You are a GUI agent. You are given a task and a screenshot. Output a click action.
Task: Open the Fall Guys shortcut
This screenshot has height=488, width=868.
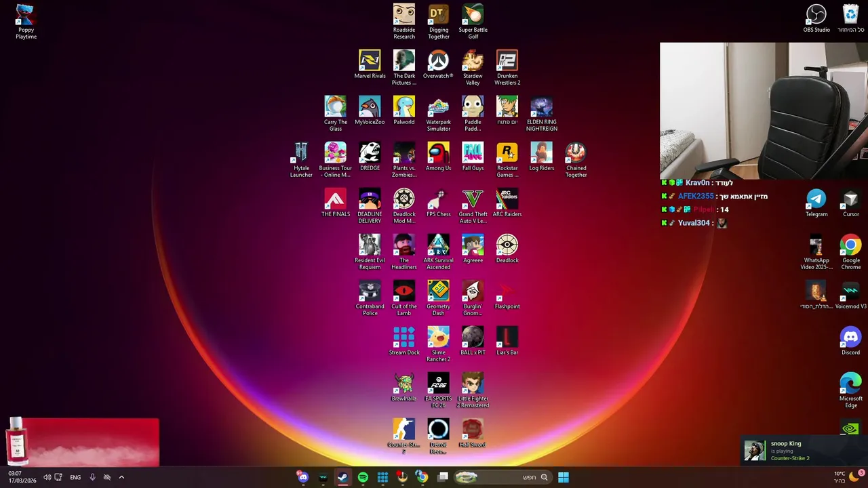pyautogui.click(x=473, y=157)
